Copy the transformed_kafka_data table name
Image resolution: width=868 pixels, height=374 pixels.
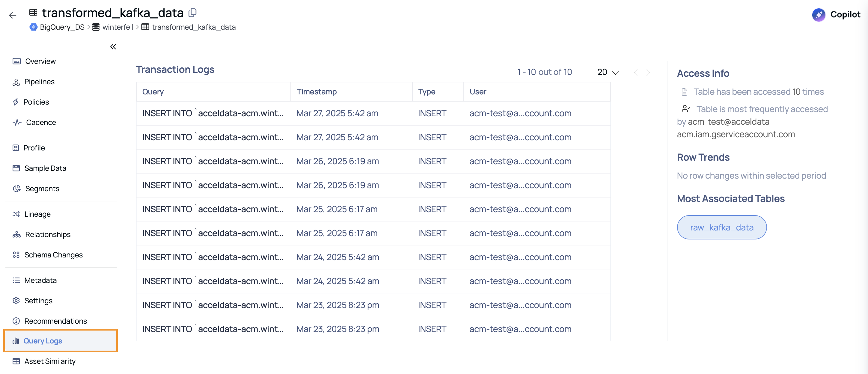pyautogui.click(x=192, y=13)
